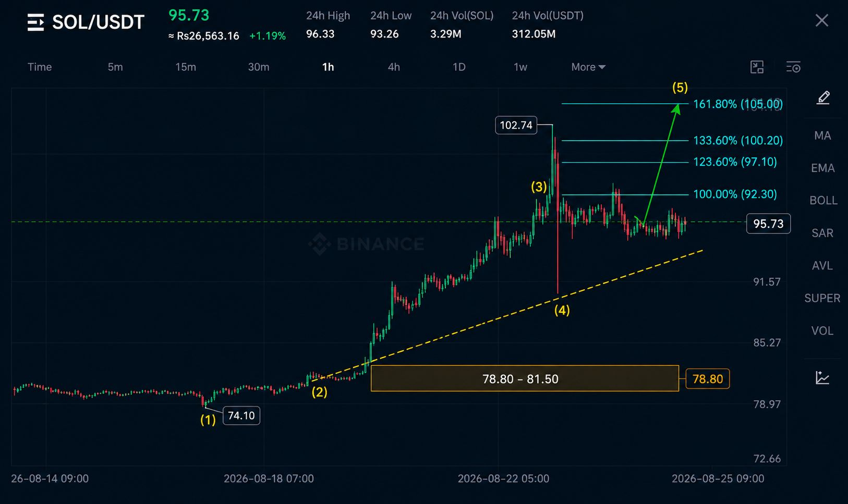Toggle the EMA indicator
The height and width of the screenshot is (504, 848).
click(822, 168)
